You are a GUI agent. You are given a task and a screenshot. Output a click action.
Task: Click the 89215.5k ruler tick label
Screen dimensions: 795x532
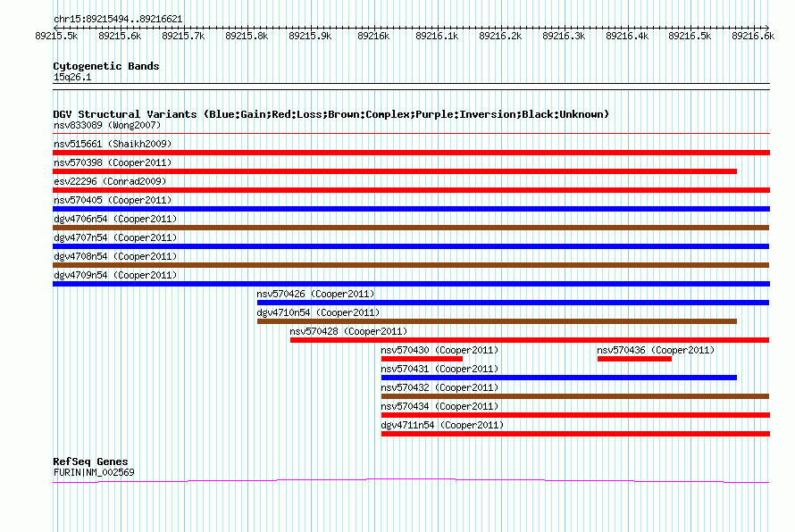(57, 37)
